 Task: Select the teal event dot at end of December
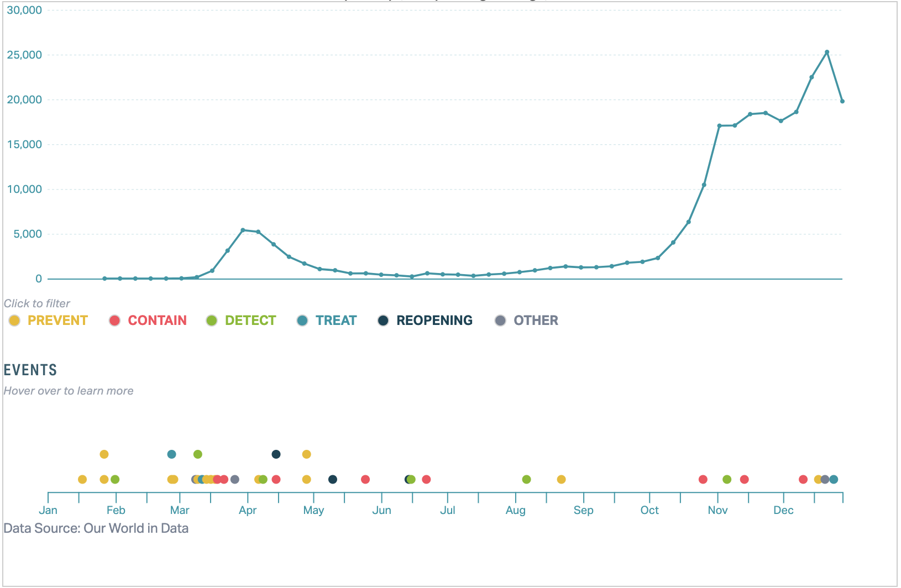click(834, 479)
